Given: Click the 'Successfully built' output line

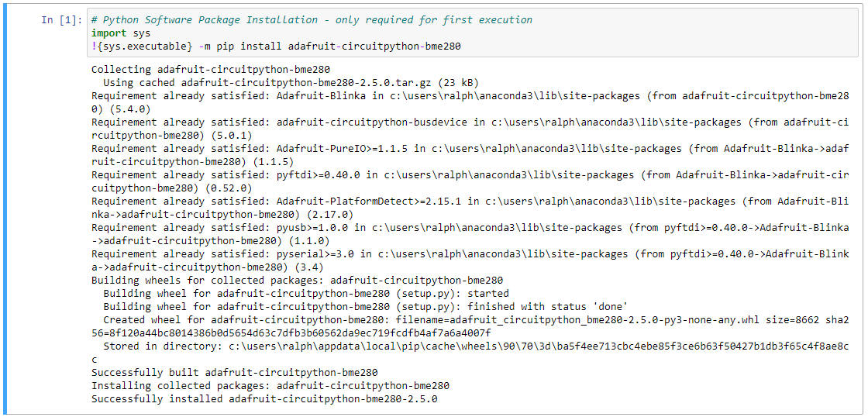Looking at the screenshot, I should [x=234, y=373].
